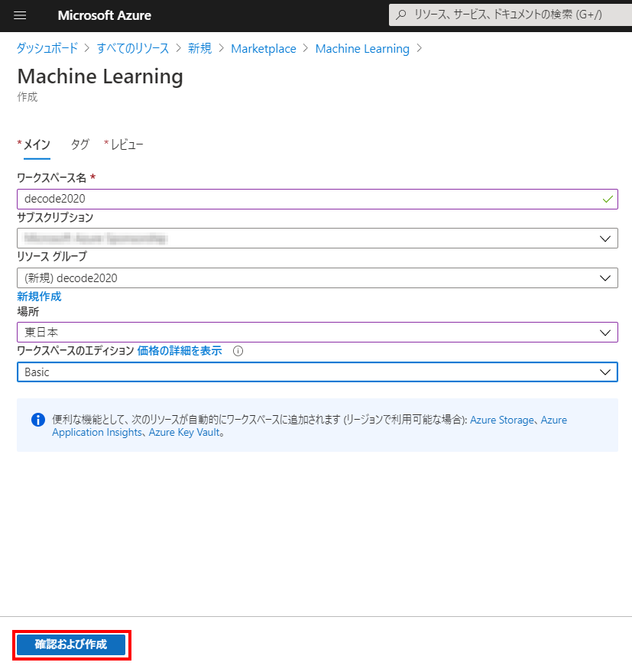632x672 pixels.
Task: Open the 場所 dropdown showing 東日本
Action: 317,333
